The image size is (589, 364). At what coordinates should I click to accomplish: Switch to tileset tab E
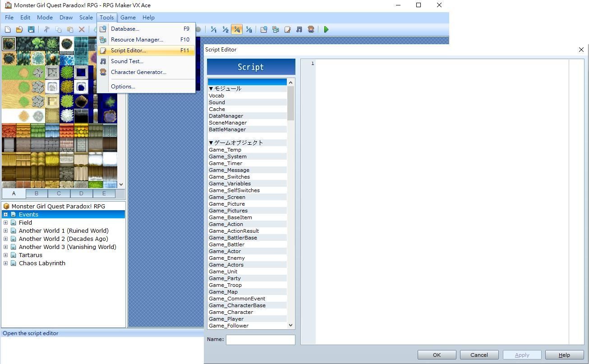pyautogui.click(x=104, y=194)
